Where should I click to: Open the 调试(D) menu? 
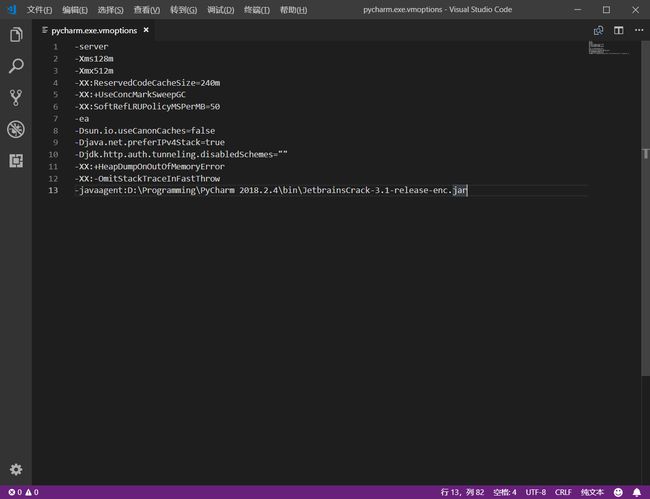tap(221, 10)
